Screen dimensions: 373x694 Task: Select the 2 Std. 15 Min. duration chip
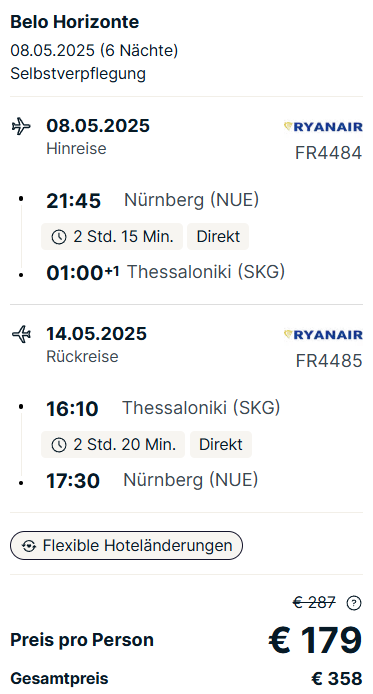pos(112,236)
